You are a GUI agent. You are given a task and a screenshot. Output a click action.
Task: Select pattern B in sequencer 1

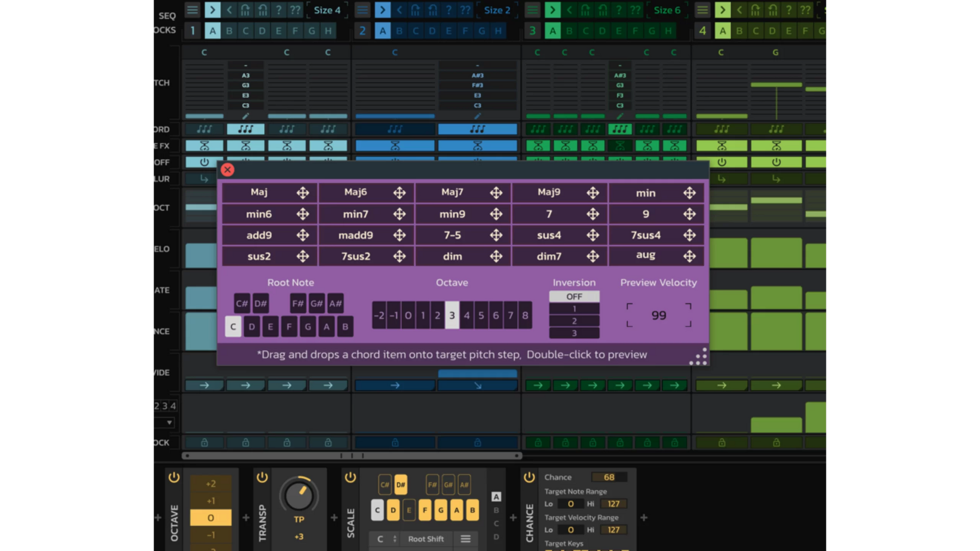coord(229,31)
